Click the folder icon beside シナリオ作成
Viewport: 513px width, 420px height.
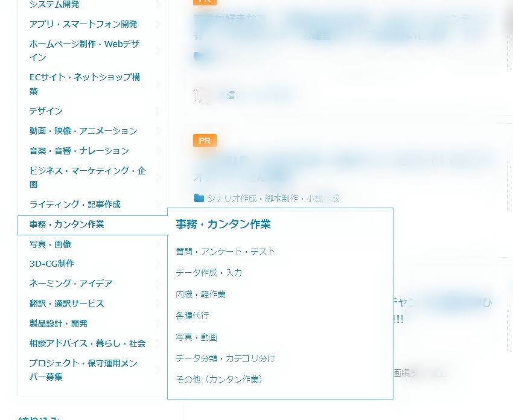pyautogui.click(x=199, y=198)
